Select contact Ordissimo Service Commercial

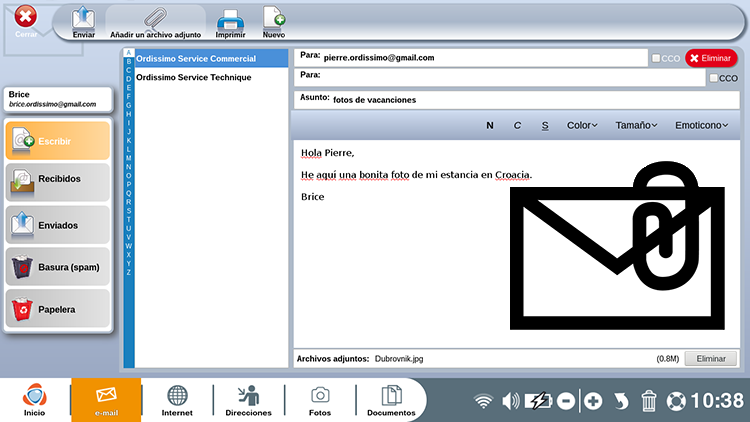(211, 58)
